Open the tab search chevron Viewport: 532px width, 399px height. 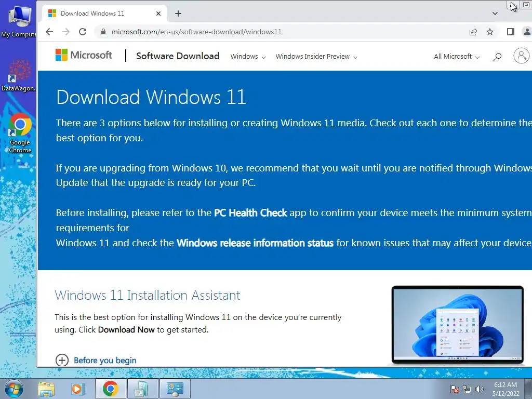495,14
